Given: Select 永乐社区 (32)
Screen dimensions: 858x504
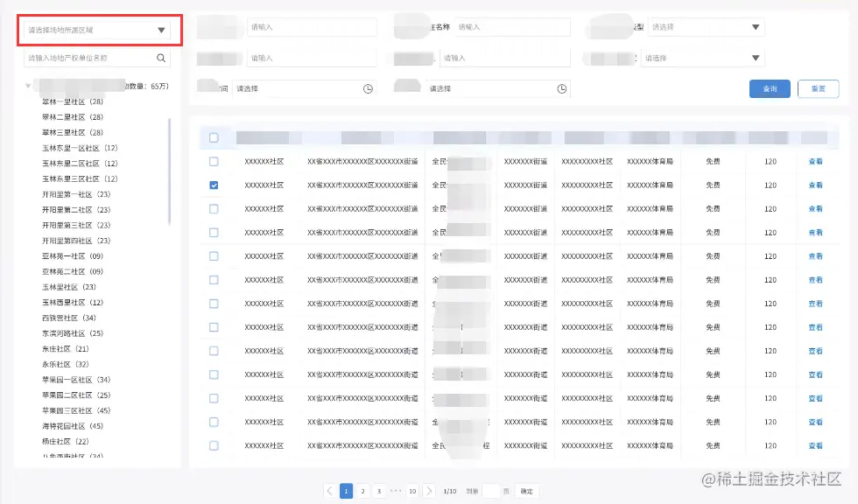Looking at the screenshot, I should (x=65, y=364).
